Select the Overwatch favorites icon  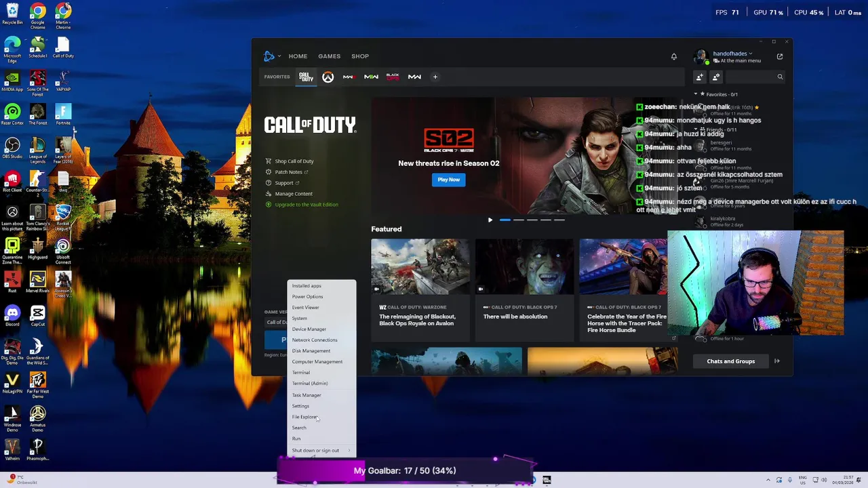pyautogui.click(x=328, y=77)
